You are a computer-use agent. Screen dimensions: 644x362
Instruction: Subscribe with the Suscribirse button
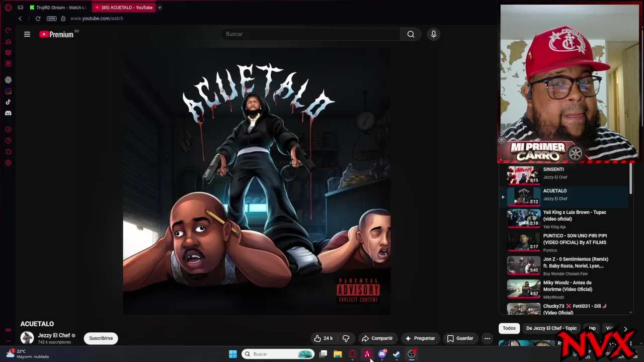point(101,338)
